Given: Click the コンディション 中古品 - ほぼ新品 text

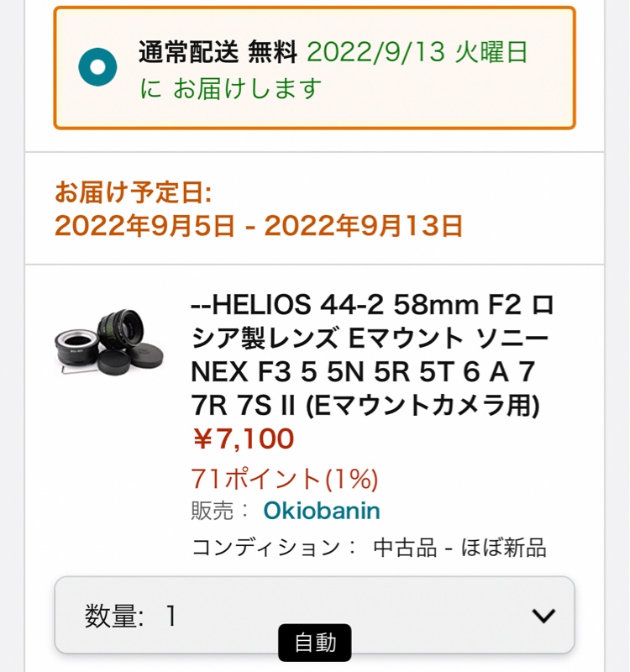Looking at the screenshot, I should [x=369, y=548].
